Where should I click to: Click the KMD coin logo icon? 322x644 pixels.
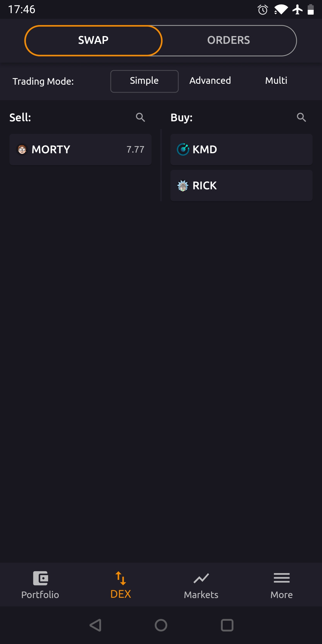pos(183,149)
